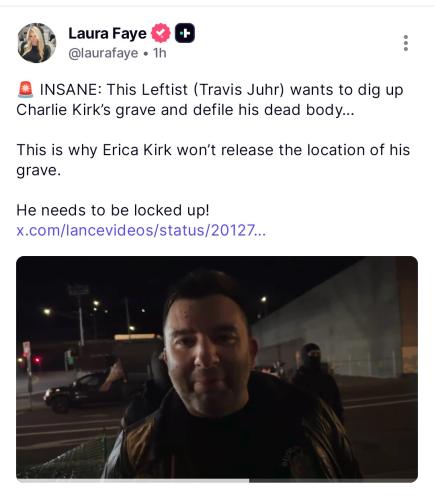Click the pink verified checkmark badge
This screenshot has height=500, width=434.
161,33
